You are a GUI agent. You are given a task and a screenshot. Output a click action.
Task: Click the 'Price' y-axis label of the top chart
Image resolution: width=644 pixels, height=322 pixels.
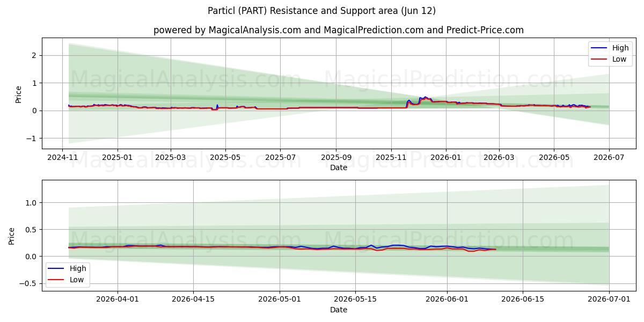coord(18,94)
